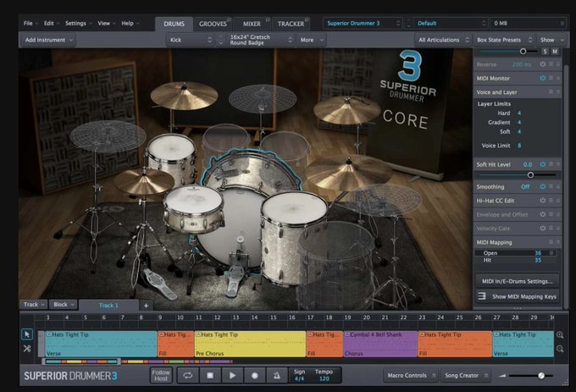Open the Smoothing row options menu icon
This screenshot has height=392, width=576.
point(551,186)
